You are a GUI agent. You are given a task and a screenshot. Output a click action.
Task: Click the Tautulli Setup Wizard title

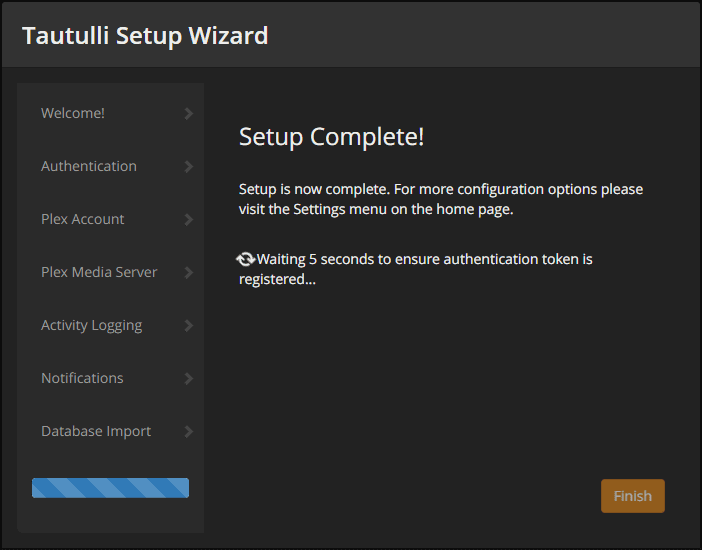(145, 36)
